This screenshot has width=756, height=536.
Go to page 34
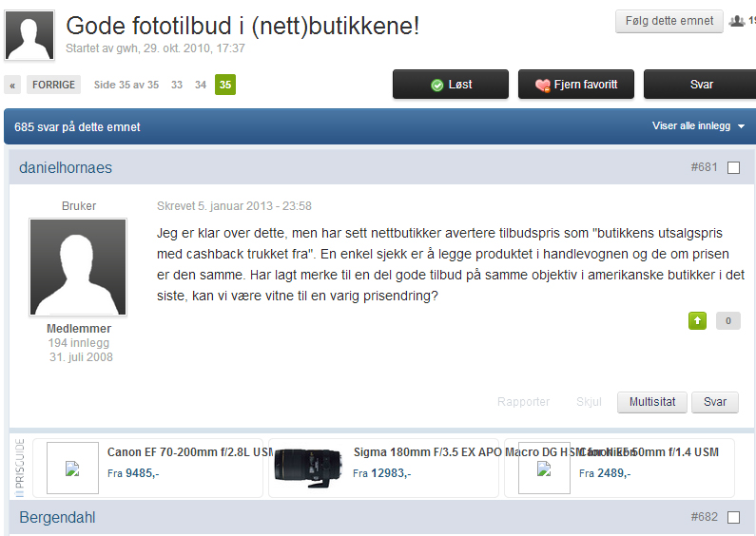tap(201, 85)
